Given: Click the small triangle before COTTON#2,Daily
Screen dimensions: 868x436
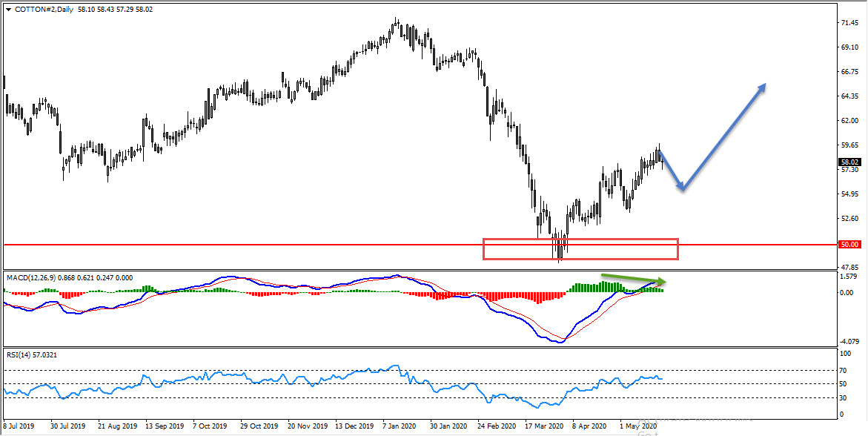Looking at the screenshot, I should pos(7,10).
